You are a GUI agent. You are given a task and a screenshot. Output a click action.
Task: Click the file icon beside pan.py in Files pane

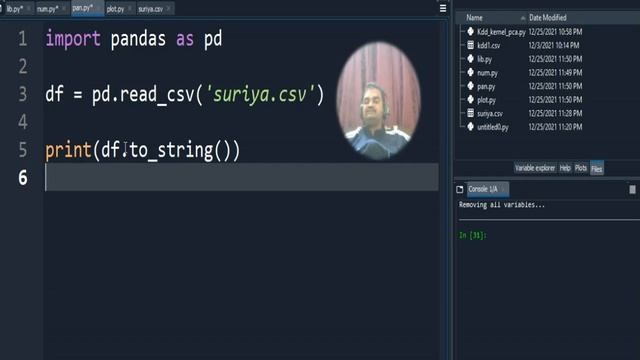(x=471, y=86)
